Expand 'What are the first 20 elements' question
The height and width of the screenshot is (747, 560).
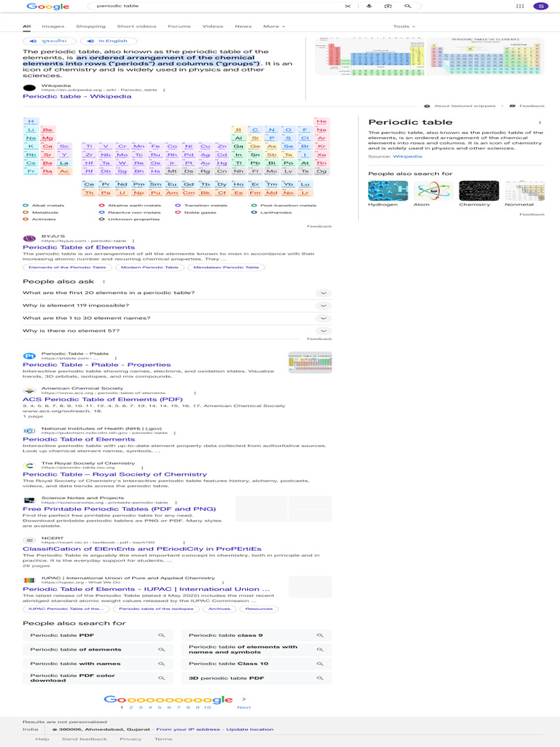pos(177,293)
